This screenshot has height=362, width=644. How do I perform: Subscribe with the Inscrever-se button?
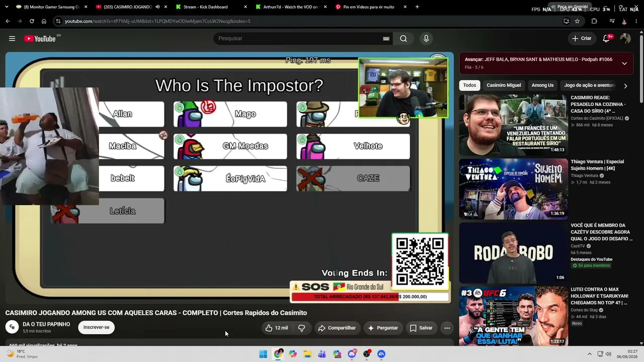pos(96,327)
